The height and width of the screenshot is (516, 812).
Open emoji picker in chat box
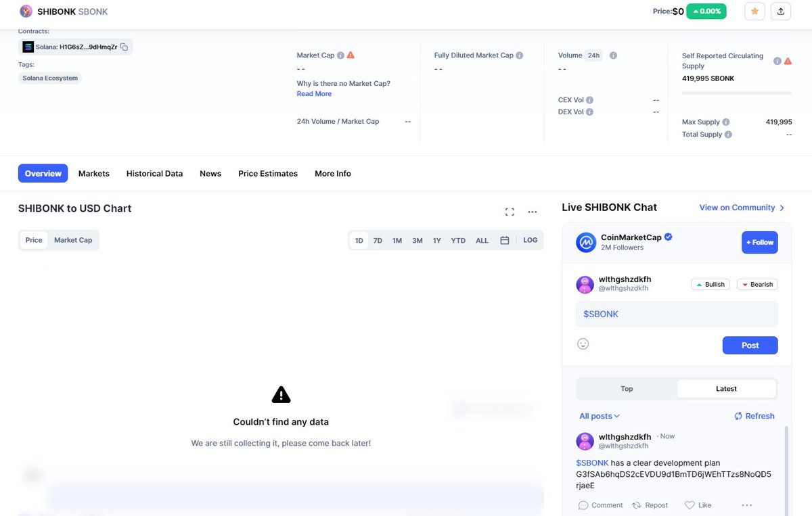click(x=583, y=344)
